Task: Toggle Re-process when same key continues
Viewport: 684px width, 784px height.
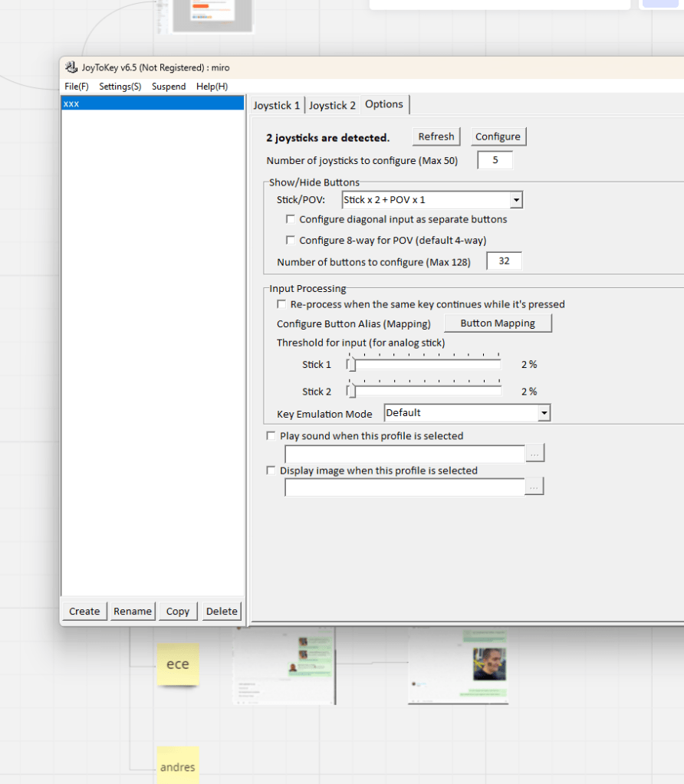Action: [281, 304]
